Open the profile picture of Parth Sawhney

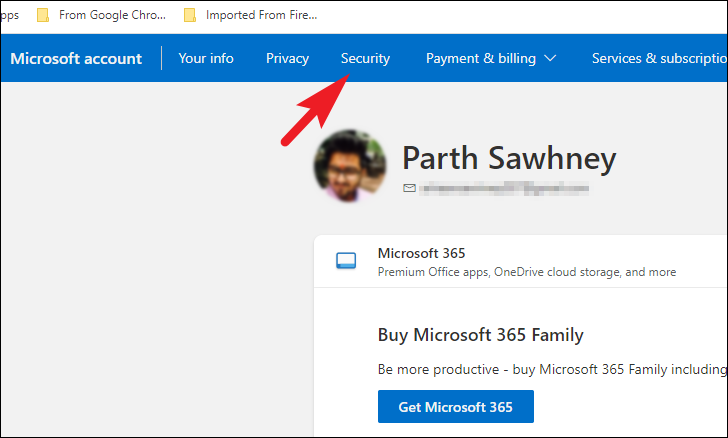tap(350, 166)
